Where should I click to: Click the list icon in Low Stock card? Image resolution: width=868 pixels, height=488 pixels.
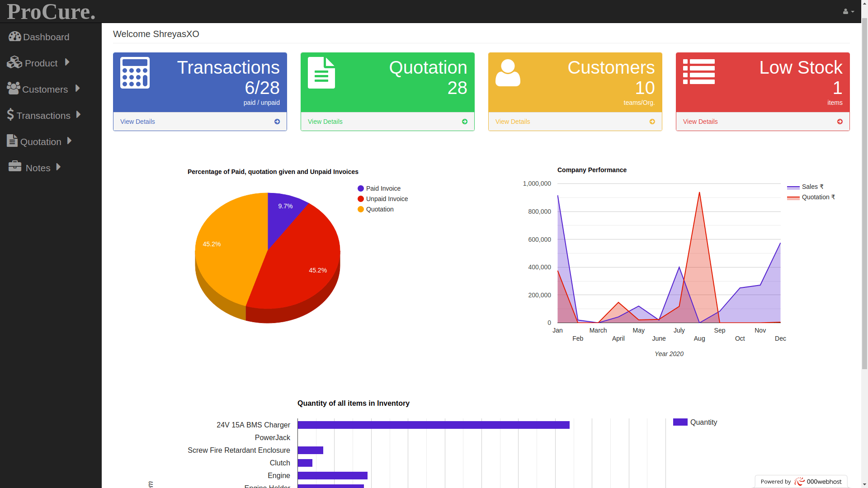pos(698,72)
